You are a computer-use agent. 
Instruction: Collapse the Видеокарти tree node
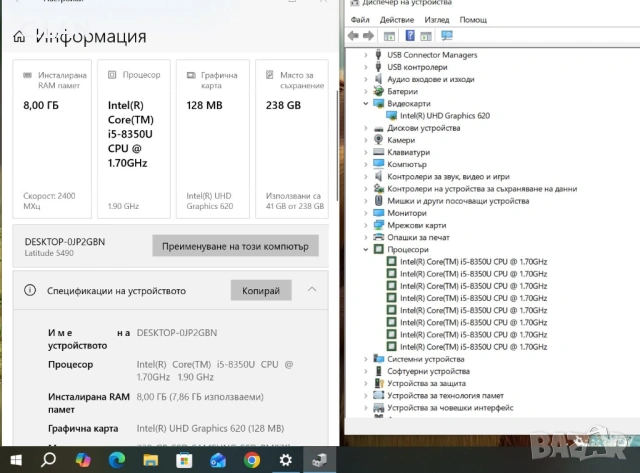366,103
